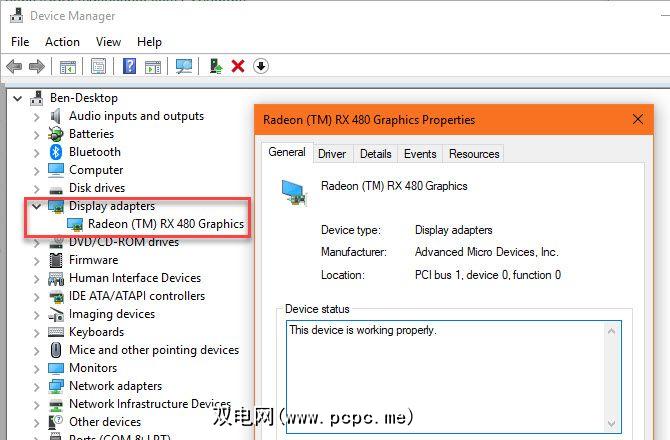This screenshot has width=670, height=440.
Task: Click the Scan for hardware changes icon
Action: [x=184, y=66]
